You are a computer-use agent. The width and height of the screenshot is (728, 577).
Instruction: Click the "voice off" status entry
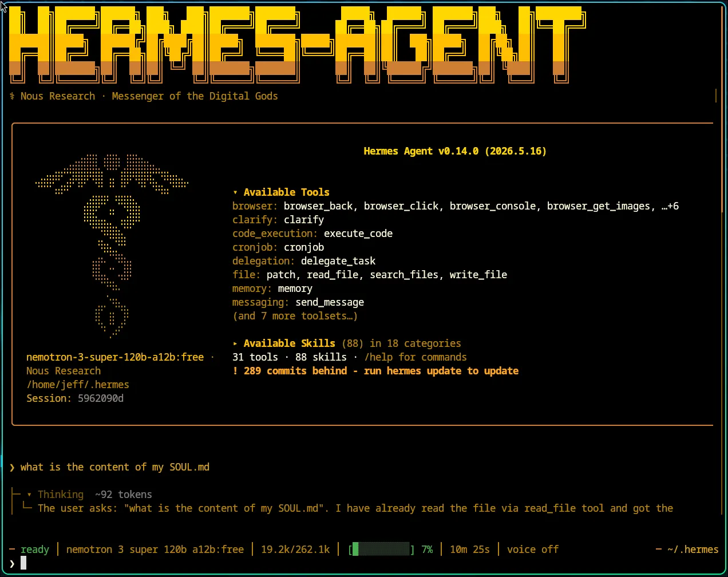pos(533,550)
